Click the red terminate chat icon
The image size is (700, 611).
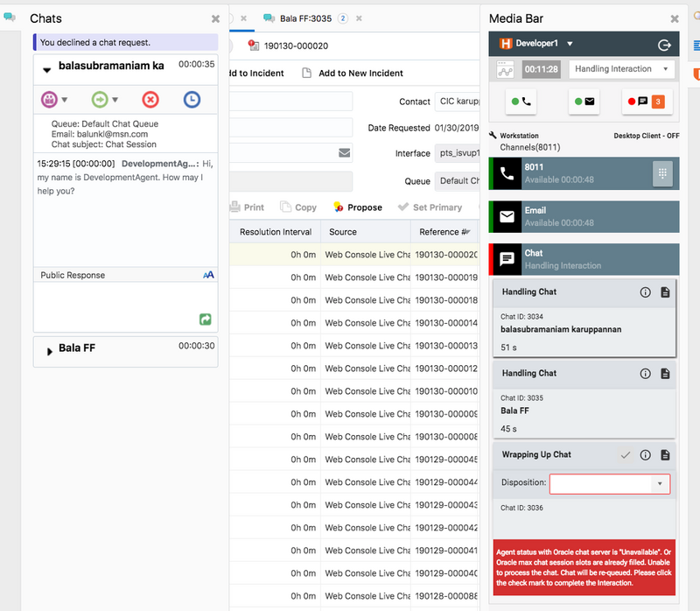150,100
